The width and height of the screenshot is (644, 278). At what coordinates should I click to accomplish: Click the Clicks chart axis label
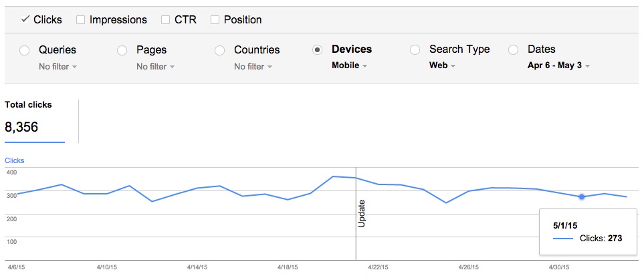pyautogui.click(x=14, y=160)
